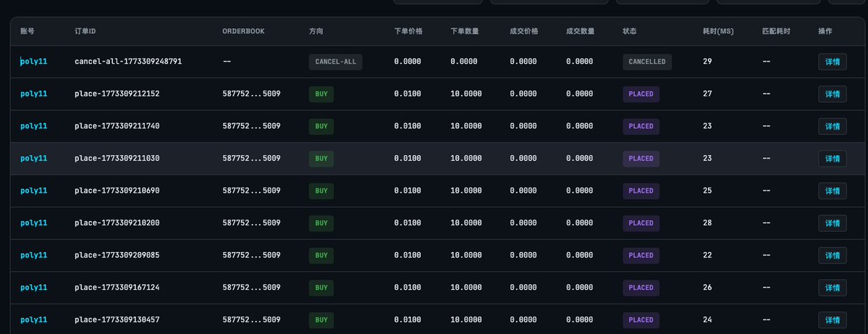Select order ID cancel-all-1773309248791
This screenshot has width=868, height=334.
coord(128,62)
